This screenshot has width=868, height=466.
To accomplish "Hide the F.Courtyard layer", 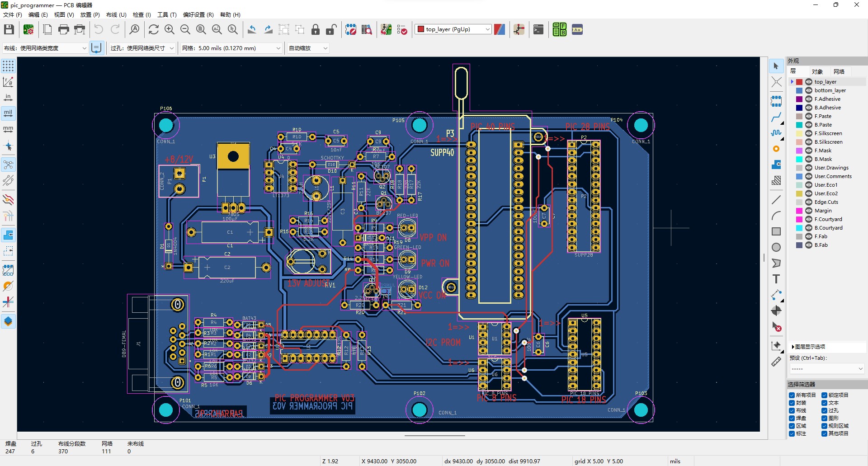I will 809,219.
